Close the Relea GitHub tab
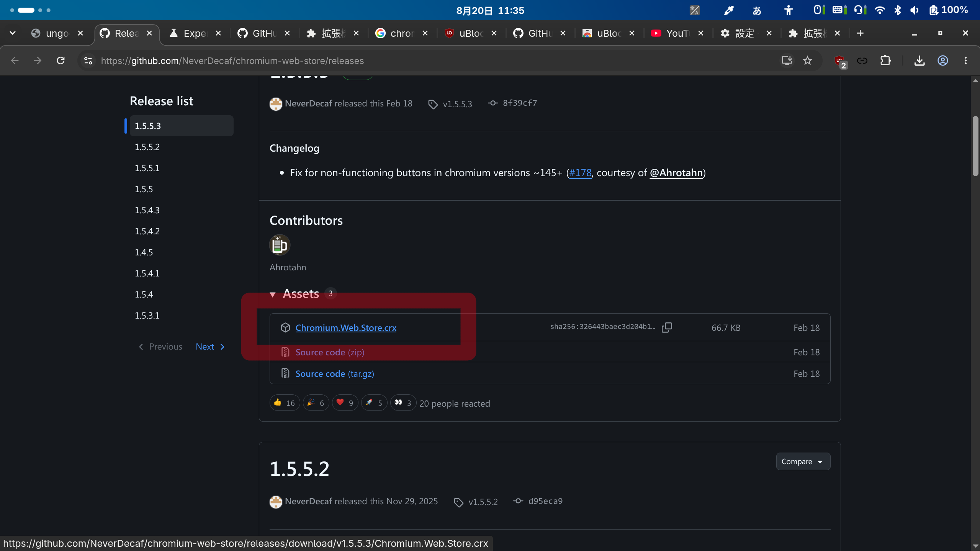Image resolution: width=980 pixels, height=551 pixels. point(149,33)
